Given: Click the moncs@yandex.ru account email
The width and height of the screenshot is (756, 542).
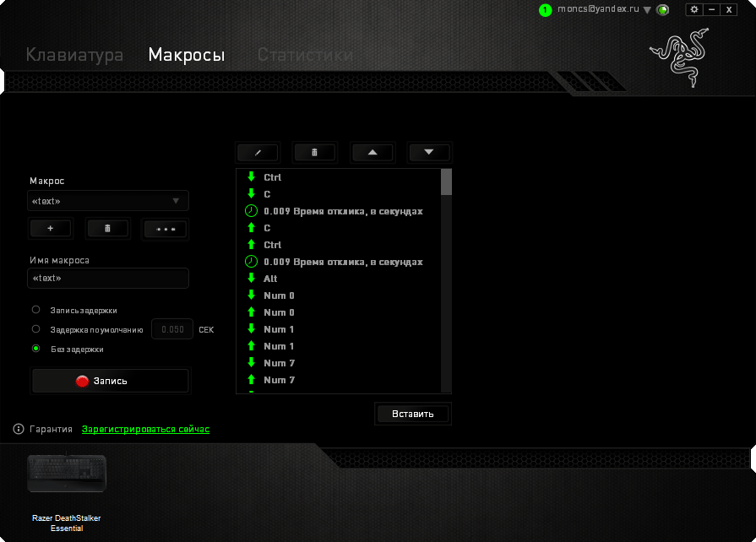Looking at the screenshot, I should (598, 8).
